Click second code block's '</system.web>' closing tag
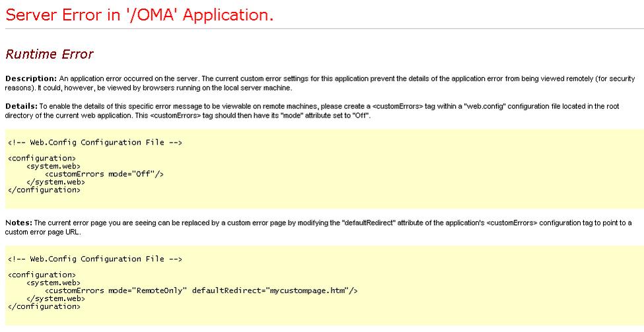 click(55, 298)
